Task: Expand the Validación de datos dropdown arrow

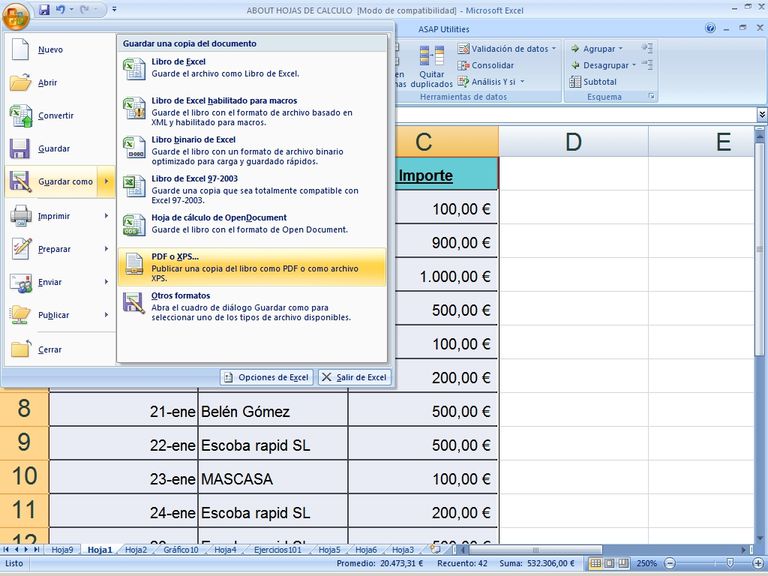Action: point(554,48)
